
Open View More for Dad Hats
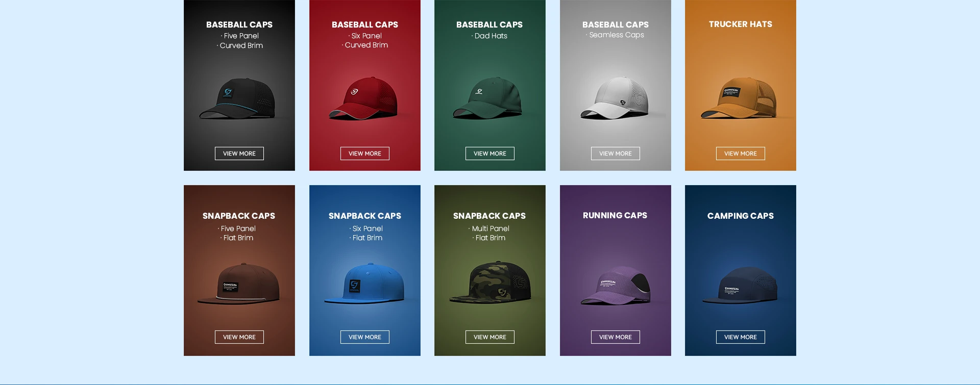pyautogui.click(x=489, y=153)
